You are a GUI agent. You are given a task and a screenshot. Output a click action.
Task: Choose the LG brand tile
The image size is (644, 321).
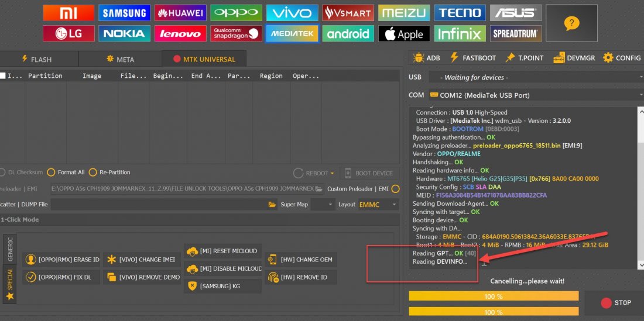pyautogui.click(x=68, y=33)
